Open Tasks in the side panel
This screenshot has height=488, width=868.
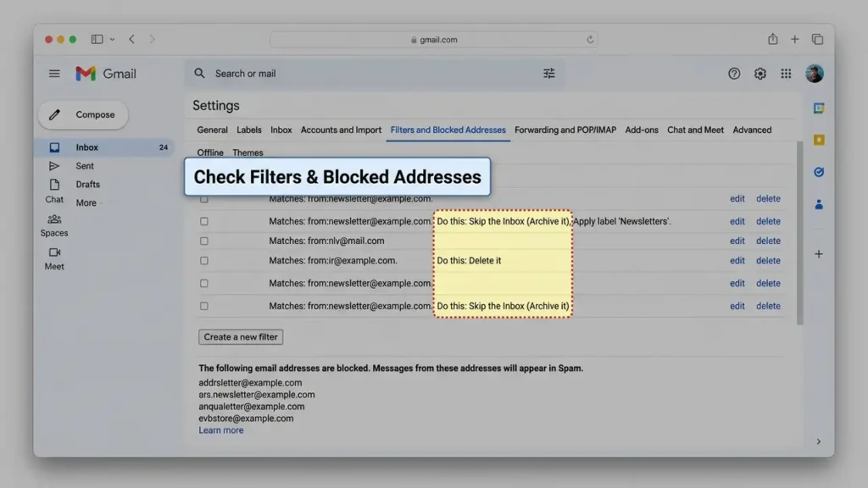tap(819, 172)
